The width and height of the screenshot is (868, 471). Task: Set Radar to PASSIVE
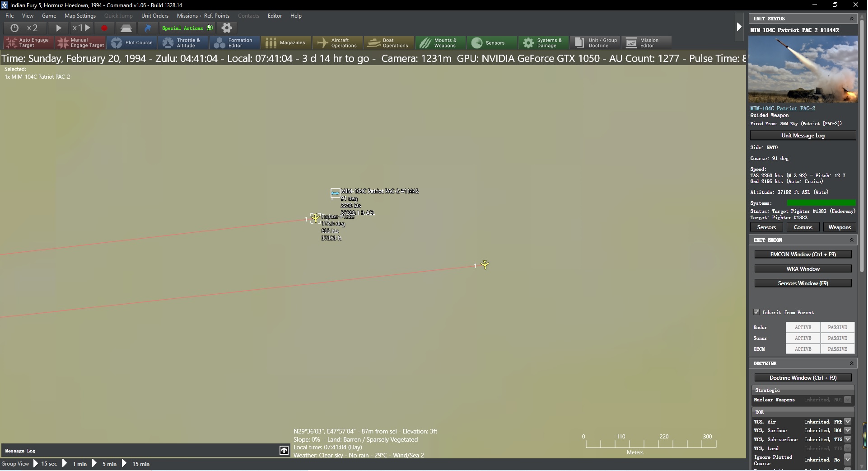tap(838, 327)
